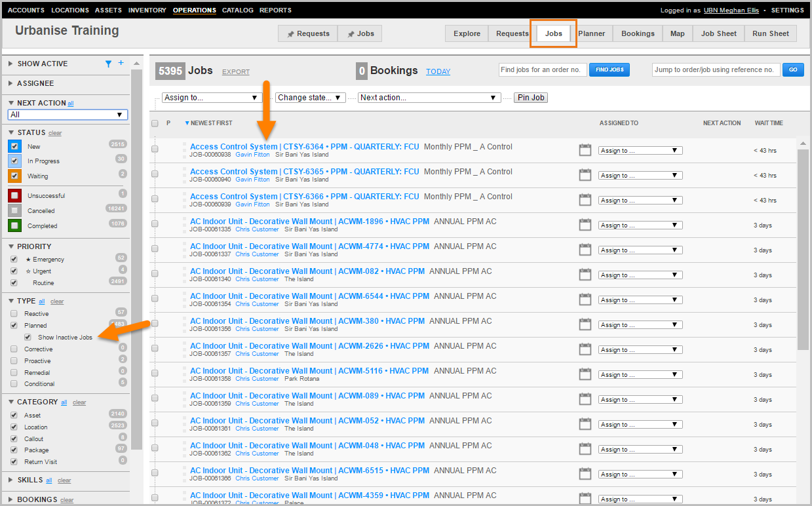Click the pinned Requests button with pin icon

click(x=308, y=33)
